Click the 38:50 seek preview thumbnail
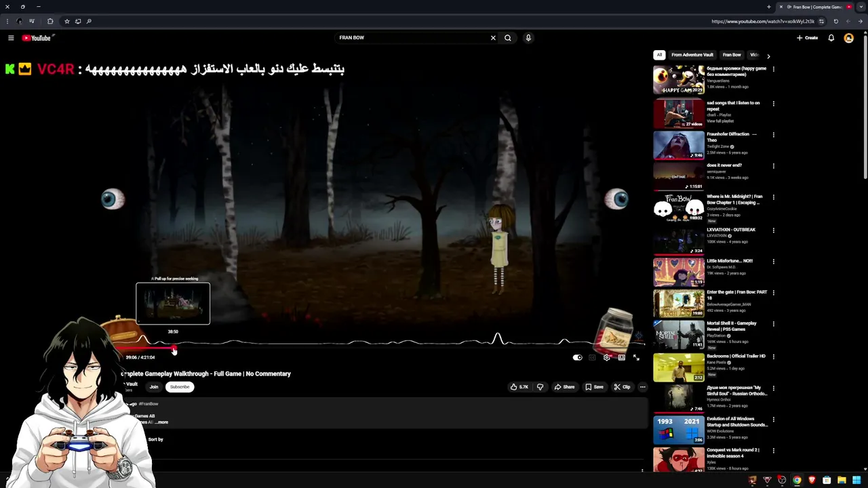The height and width of the screenshot is (488, 868). coord(173,304)
